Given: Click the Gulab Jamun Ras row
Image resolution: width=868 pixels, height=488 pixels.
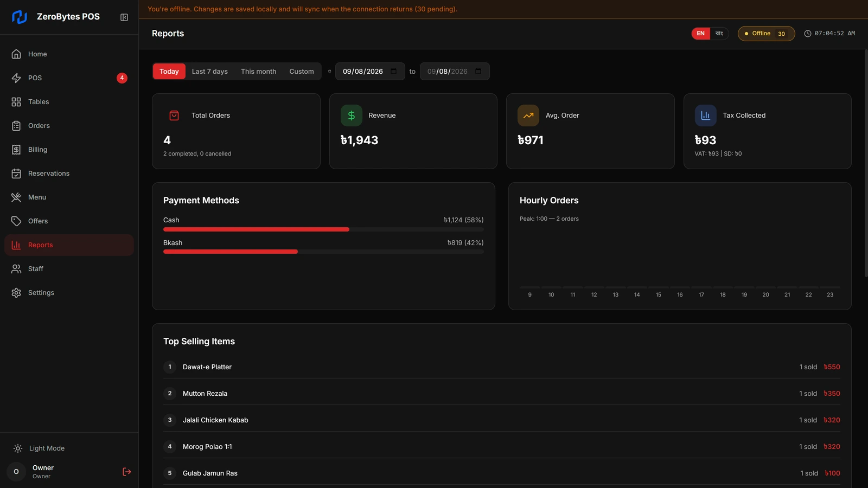Looking at the screenshot, I should point(502,473).
